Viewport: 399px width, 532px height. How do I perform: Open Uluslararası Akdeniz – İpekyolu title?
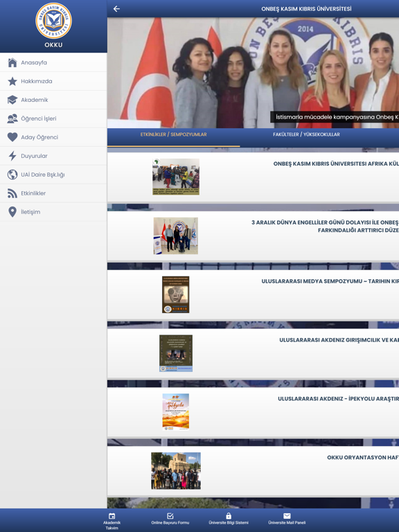tap(338, 399)
